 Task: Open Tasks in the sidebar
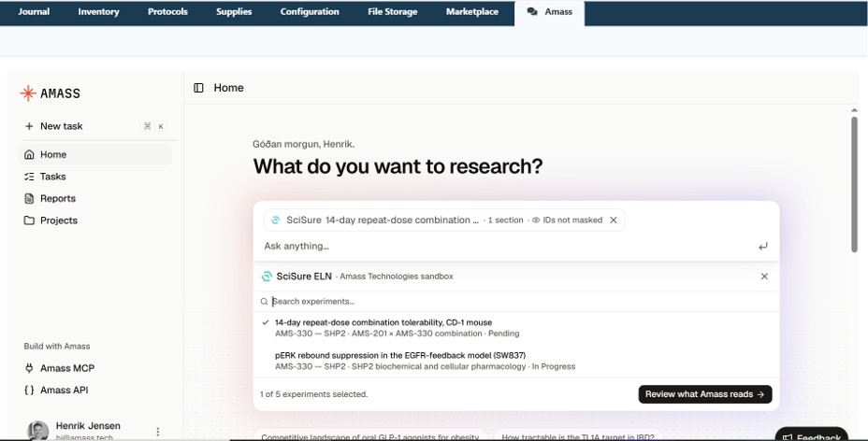(95, 177)
